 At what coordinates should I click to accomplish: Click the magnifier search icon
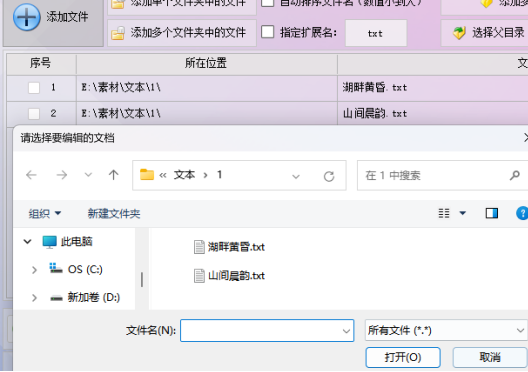[515, 175]
